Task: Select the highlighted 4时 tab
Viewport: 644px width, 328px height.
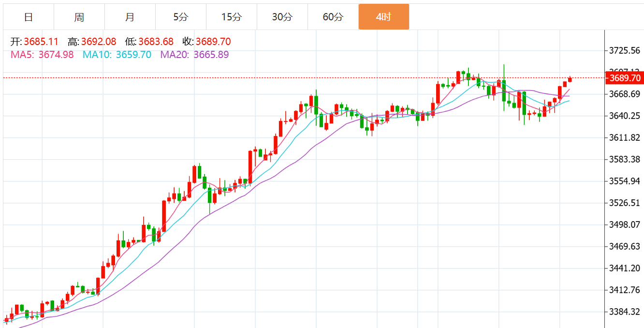Action: (383, 17)
